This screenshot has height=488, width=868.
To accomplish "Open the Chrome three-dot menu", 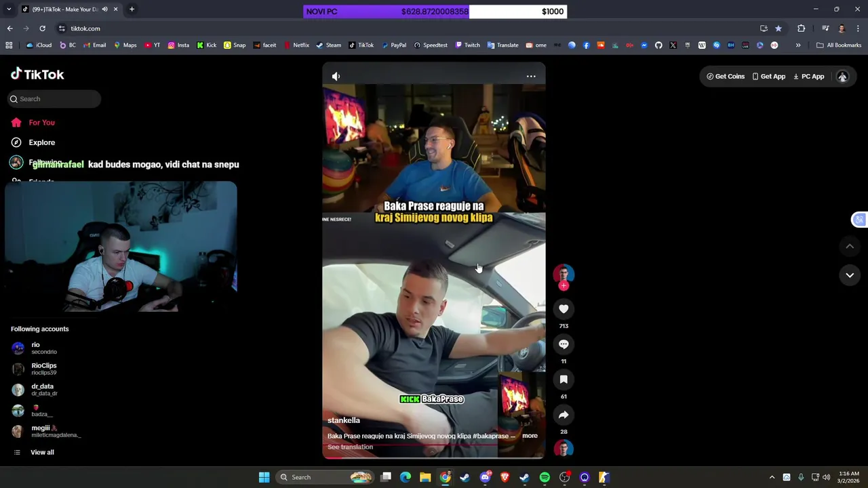I will click(x=858, y=28).
